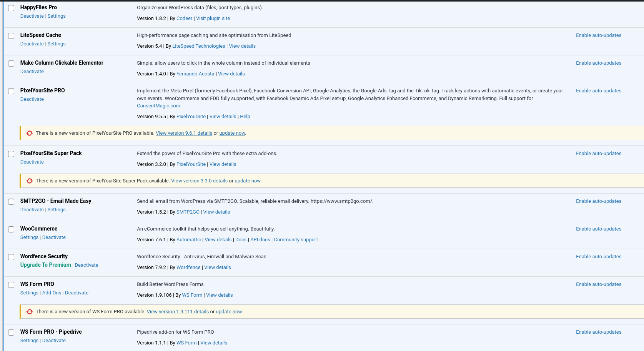Click the update icon in PixelYourSite PRO notice
Image resolution: width=644 pixels, height=351 pixels.
[x=30, y=133]
